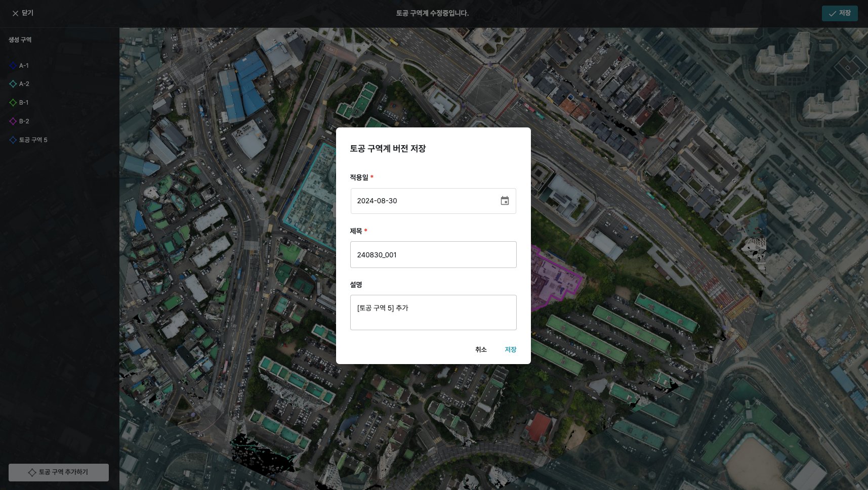
Task: Click the green diamond icon for B-1
Action: [13, 103]
